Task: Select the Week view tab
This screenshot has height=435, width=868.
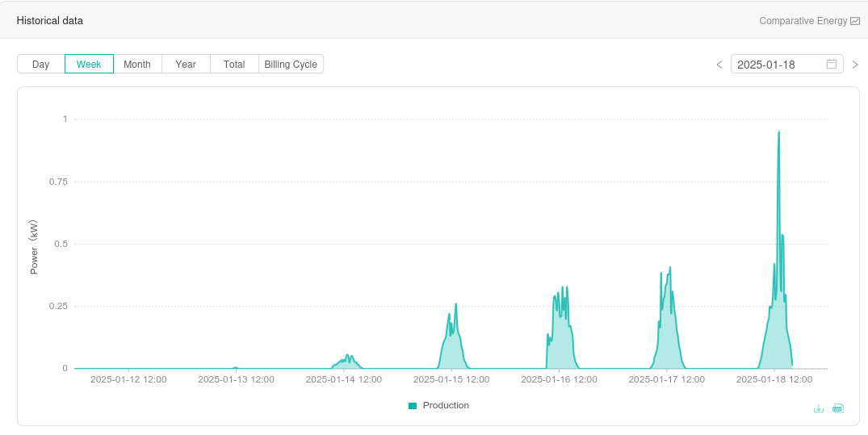Action: 89,65
